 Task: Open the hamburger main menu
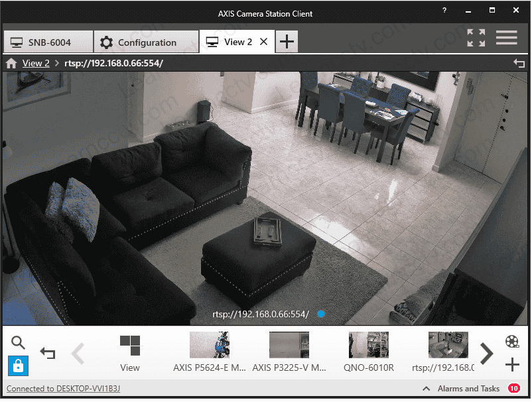(506, 38)
